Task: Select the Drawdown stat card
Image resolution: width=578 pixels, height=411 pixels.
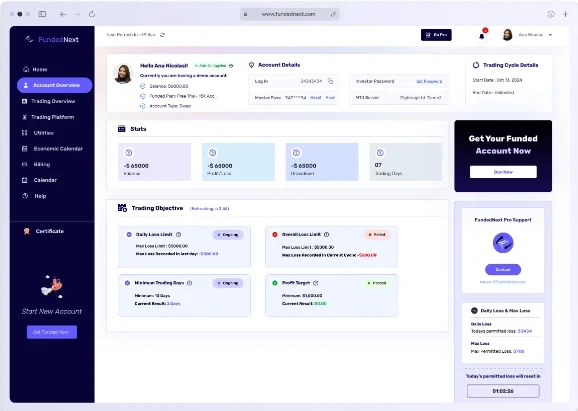Action: pyautogui.click(x=322, y=162)
